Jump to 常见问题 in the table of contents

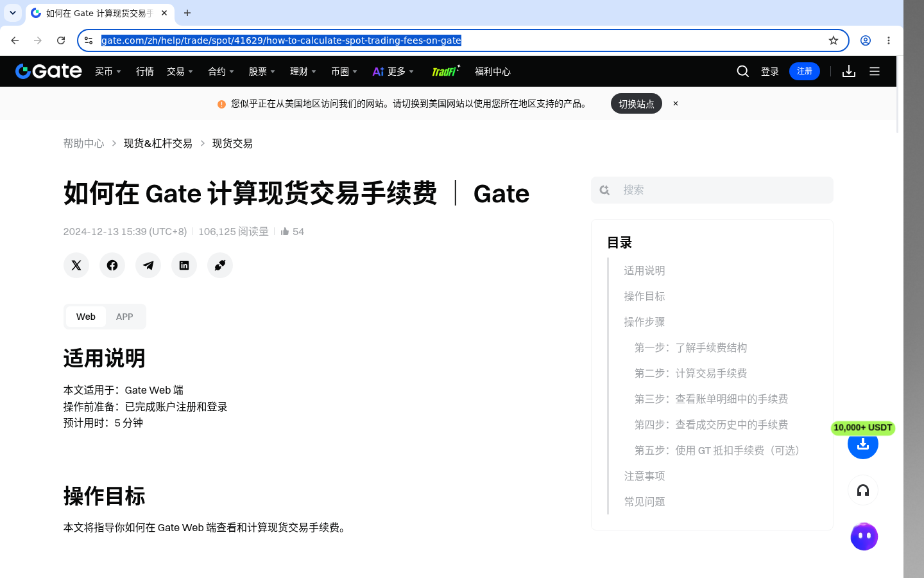644,502
